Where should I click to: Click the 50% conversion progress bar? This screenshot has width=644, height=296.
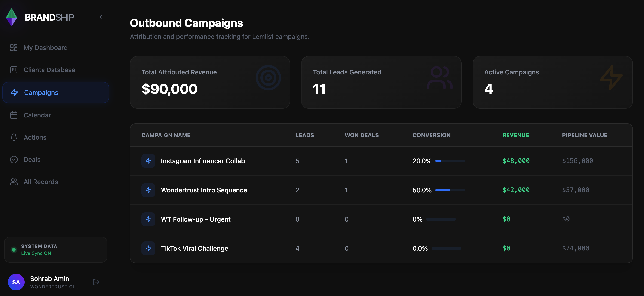(450, 190)
